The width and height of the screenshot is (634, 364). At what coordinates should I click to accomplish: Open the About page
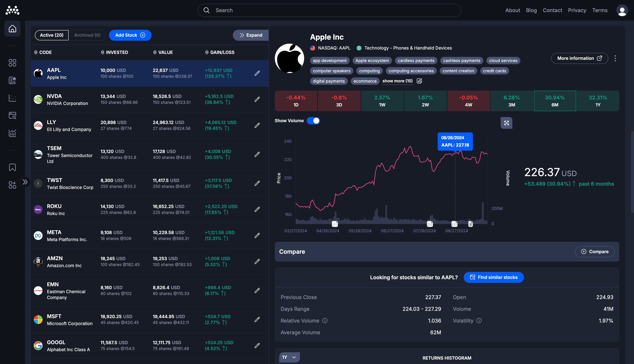(513, 10)
